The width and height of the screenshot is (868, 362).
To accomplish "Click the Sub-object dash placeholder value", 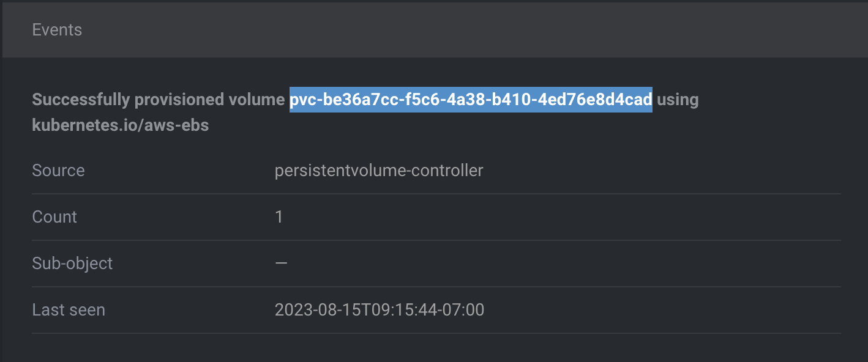I will point(281,264).
